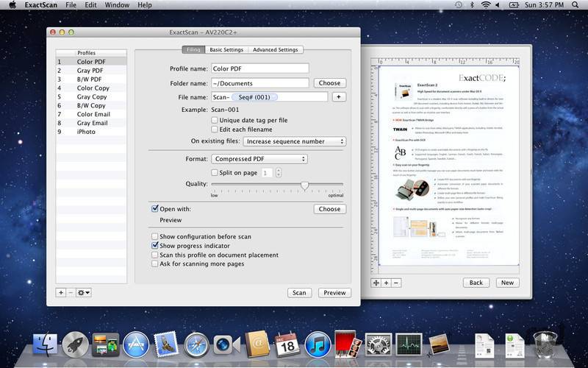This screenshot has height=368, width=588.
Task: Expand the On existing files dropdown
Action: point(294,141)
